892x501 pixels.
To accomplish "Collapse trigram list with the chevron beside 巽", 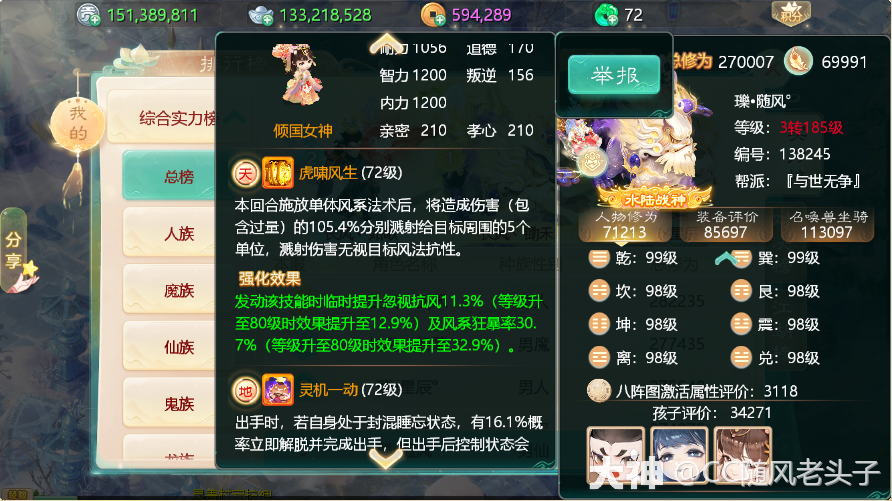I will [726, 259].
